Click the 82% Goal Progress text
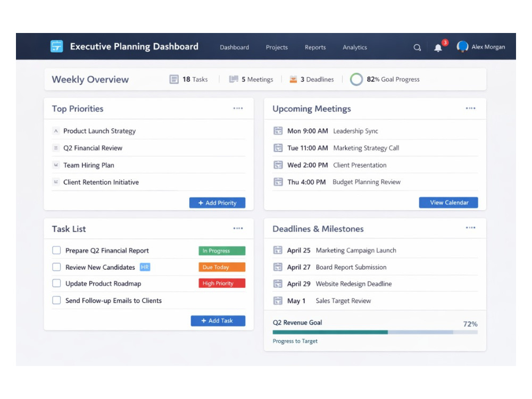The image size is (532, 399). (393, 79)
